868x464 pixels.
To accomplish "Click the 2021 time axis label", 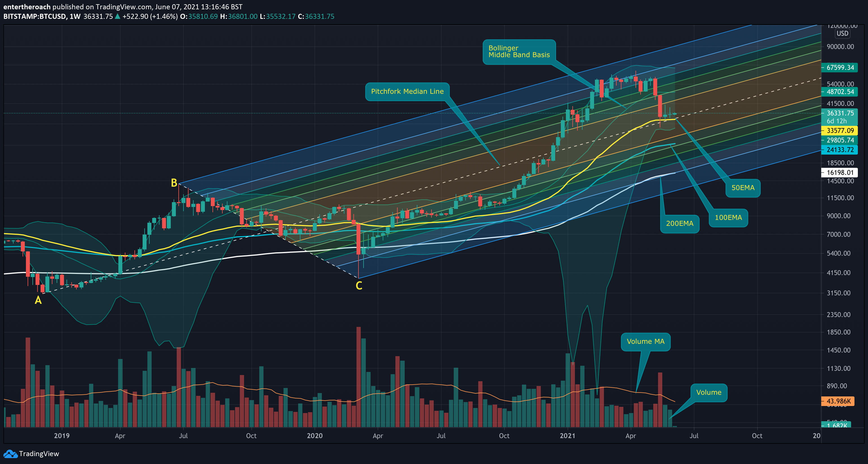I will click(567, 436).
